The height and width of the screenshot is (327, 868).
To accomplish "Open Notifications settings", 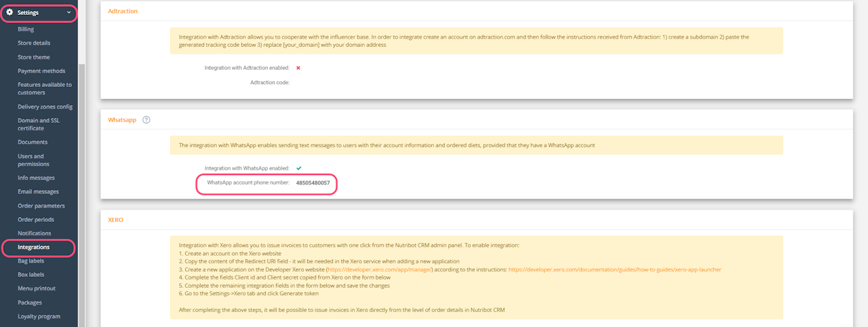I will tap(35, 233).
